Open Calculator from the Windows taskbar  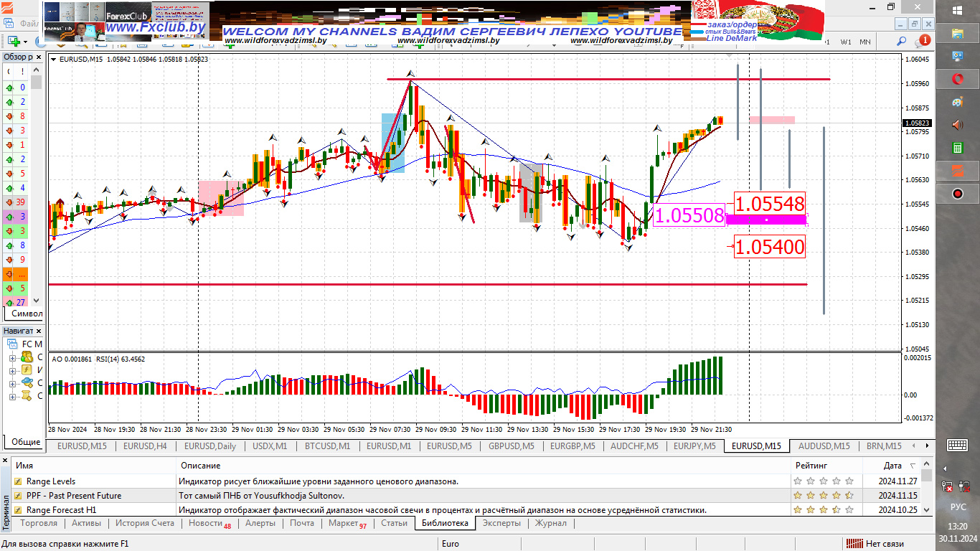(957, 148)
